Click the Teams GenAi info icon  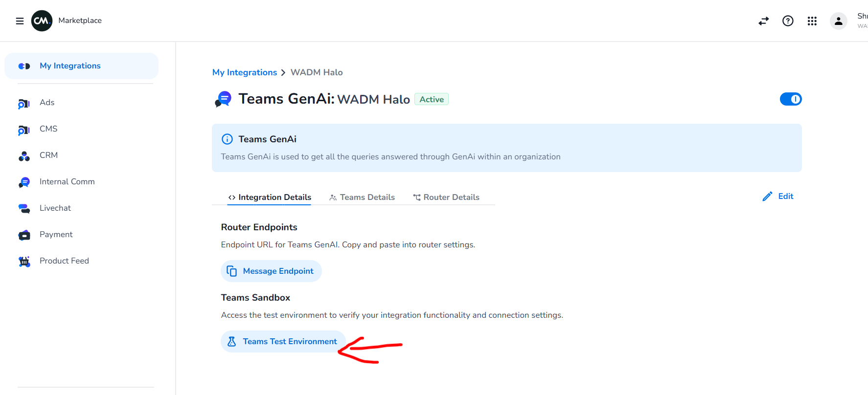click(x=227, y=139)
